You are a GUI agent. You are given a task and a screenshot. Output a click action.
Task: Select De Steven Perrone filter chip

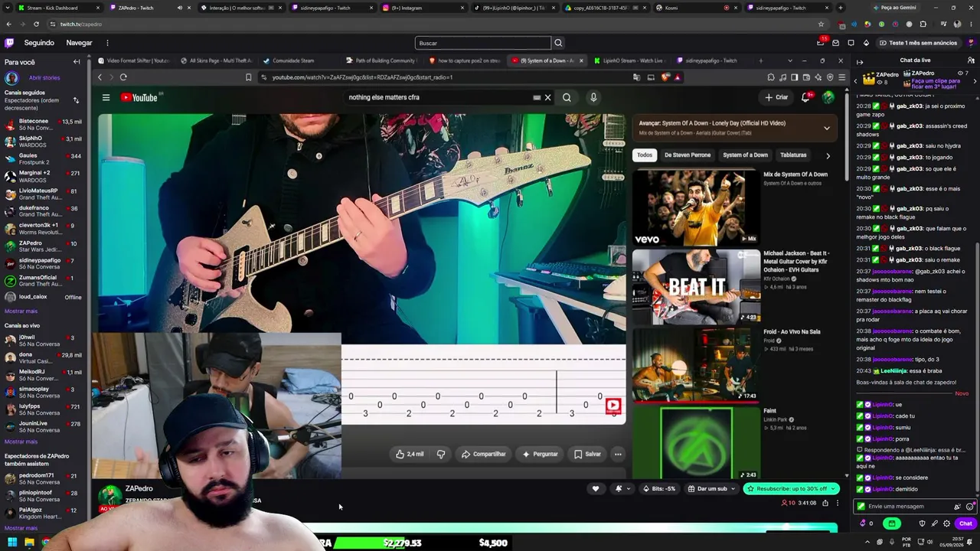pyautogui.click(x=688, y=155)
